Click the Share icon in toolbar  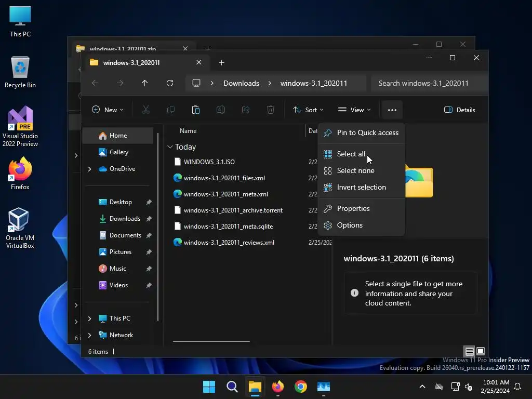point(246,110)
